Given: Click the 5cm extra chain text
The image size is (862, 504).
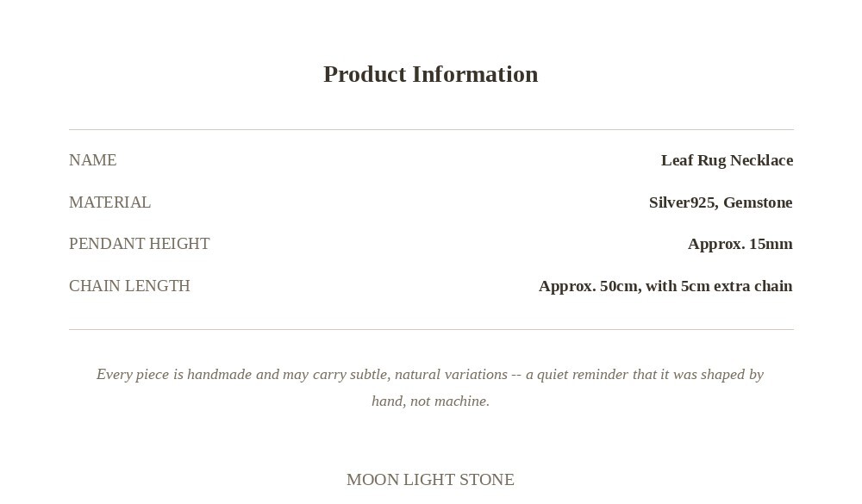Looking at the screenshot, I should tap(737, 286).
